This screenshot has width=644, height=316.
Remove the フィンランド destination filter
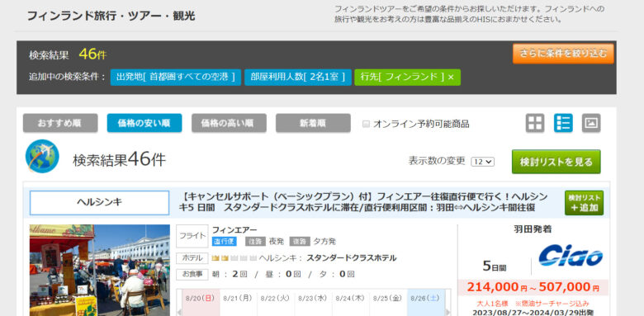pyautogui.click(x=451, y=78)
